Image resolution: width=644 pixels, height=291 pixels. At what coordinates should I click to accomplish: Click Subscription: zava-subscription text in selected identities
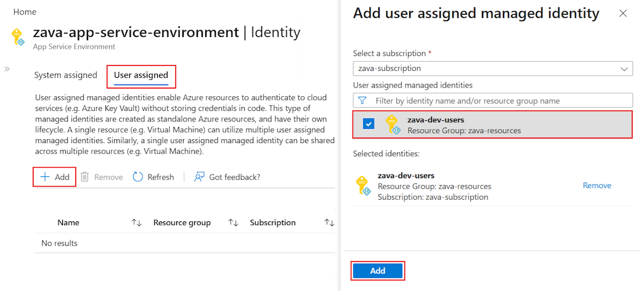[x=433, y=197]
